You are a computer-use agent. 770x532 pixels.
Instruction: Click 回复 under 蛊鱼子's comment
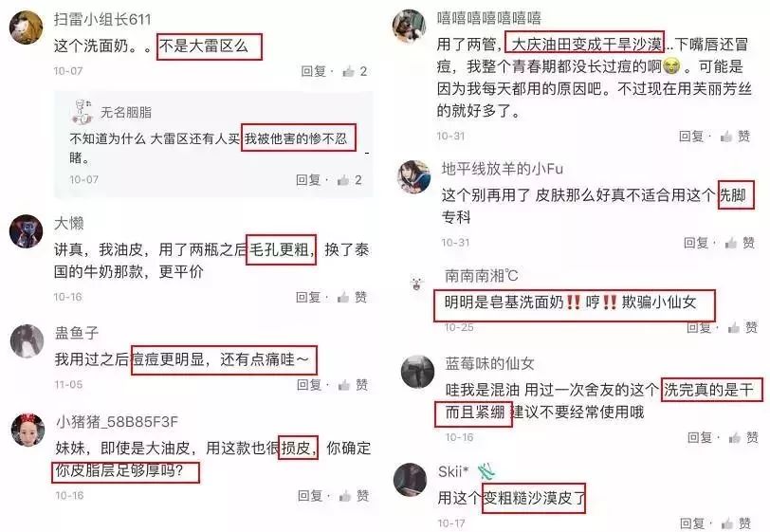pos(309,385)
